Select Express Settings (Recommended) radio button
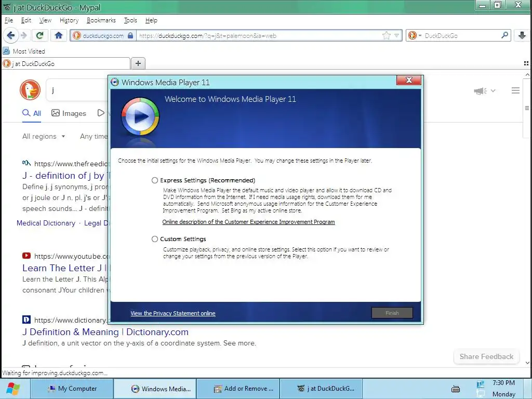This screenshot has width=532, height=399. 155,180
